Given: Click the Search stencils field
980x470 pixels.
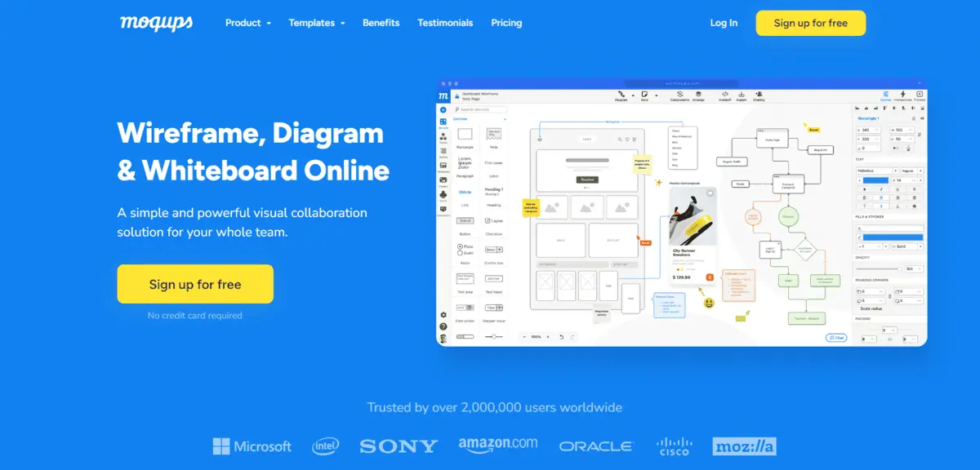Looking at the screenshot, I should 480,109.
